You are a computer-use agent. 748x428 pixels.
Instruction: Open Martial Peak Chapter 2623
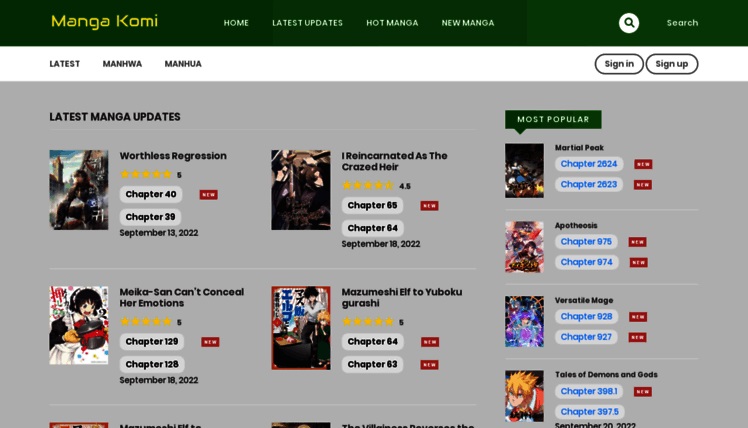589,185
